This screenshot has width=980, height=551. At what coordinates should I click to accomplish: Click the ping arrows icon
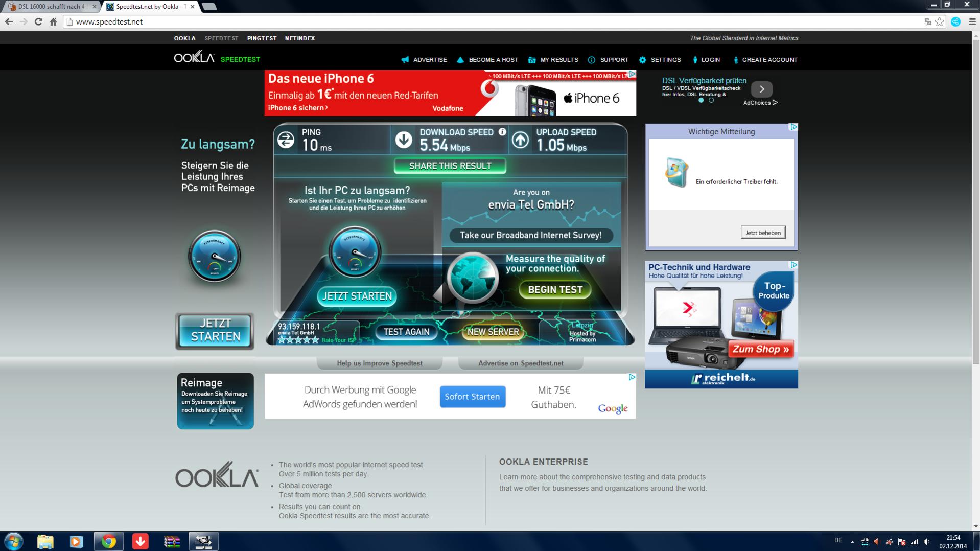286,140
